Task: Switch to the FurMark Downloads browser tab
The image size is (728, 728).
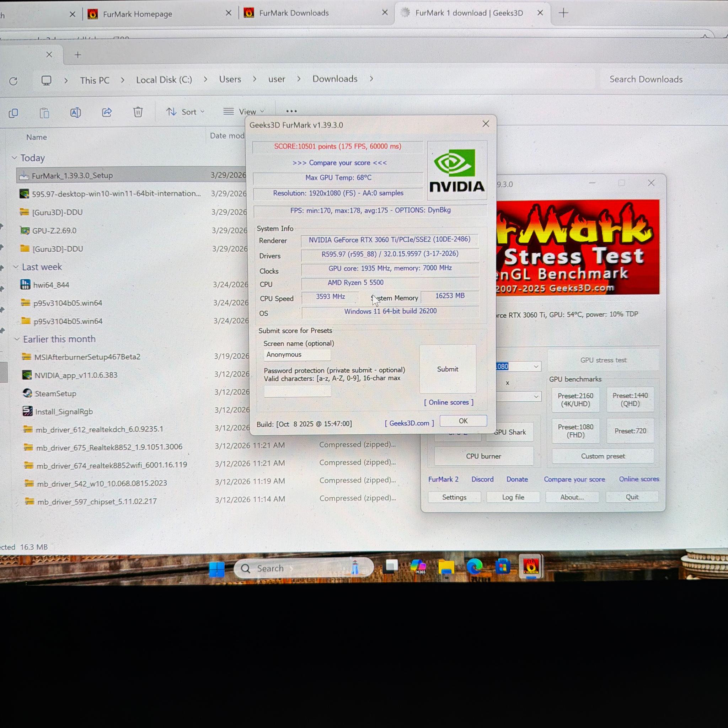Action: pyautogui.click(x=294, y=13)
